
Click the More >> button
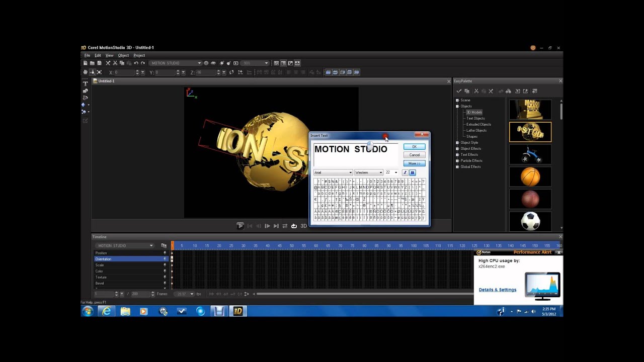(414, 163)
